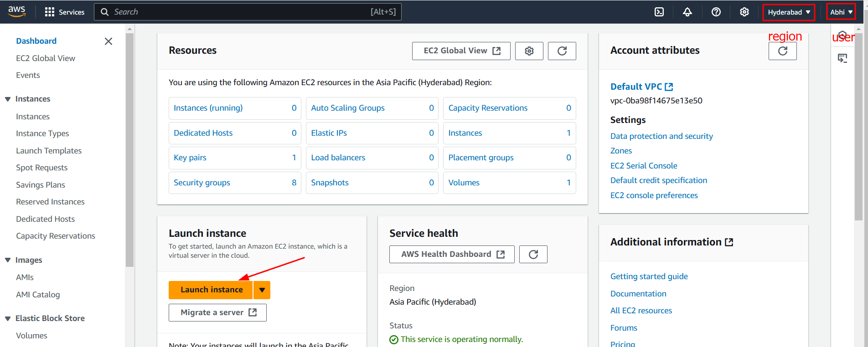Open the feedback icon on right edge
The width and height of the screenshot is (868, 347).
842,58
